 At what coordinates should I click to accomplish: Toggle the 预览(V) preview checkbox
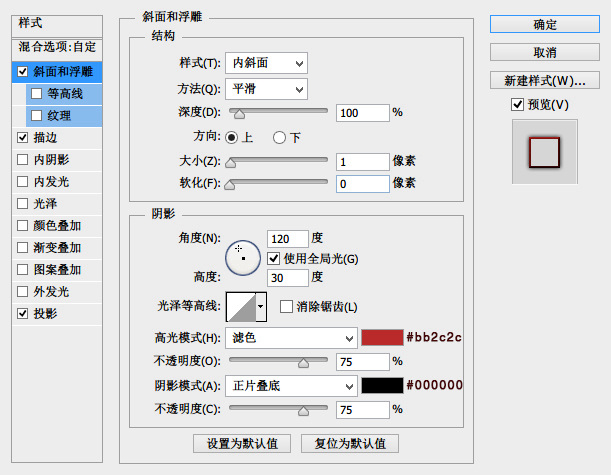pos(517,104)
